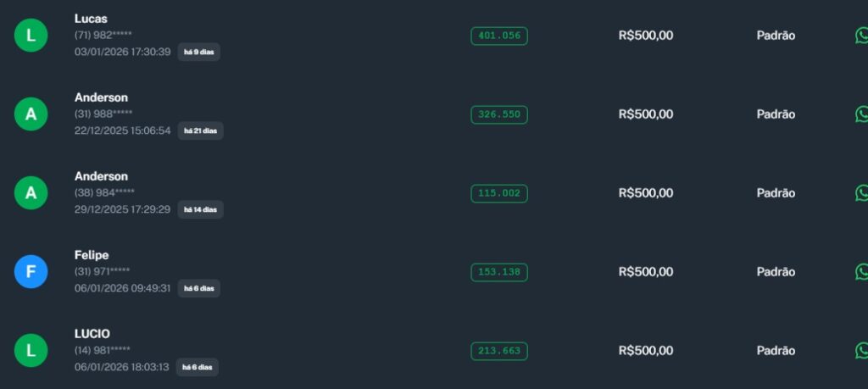Click the 326.550 code badge
This screenshot has width=868, height=389.
pyautogui.click(x=499, y=114)
